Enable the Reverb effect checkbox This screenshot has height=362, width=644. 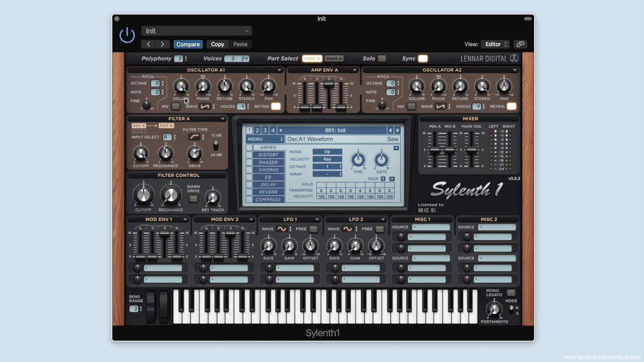pyautogui.click(x=249, y=192)
